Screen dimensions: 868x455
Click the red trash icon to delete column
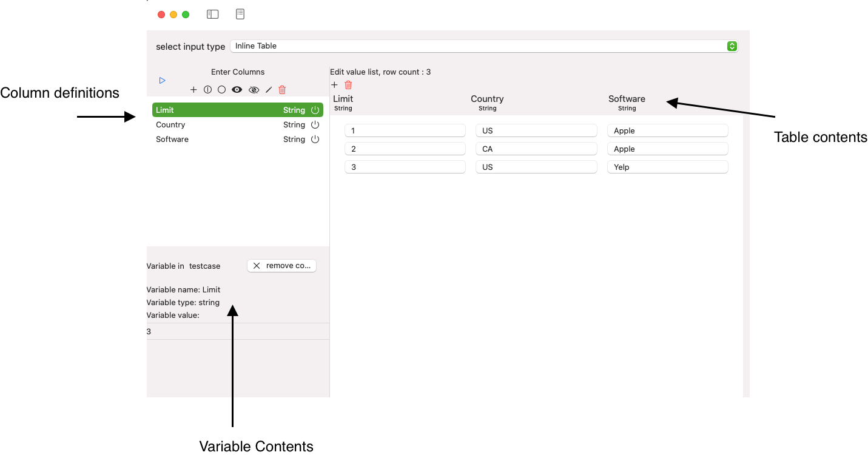tap(282, 89)
